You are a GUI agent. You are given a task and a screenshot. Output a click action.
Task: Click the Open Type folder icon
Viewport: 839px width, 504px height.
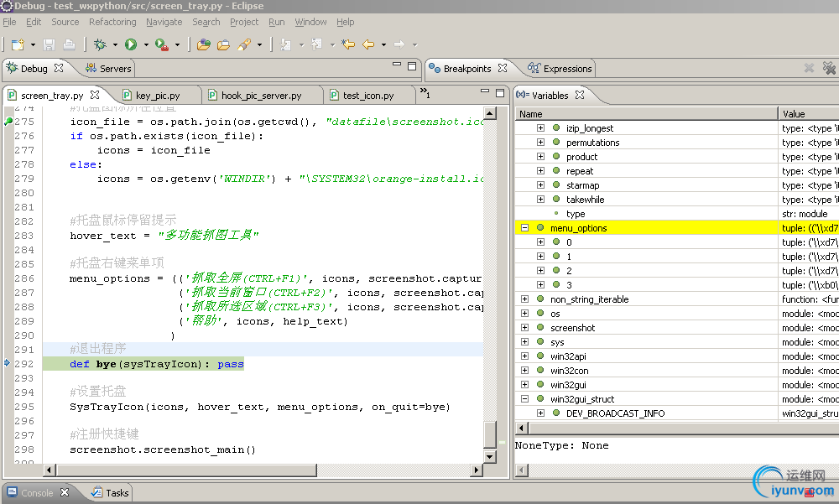click(x=203, y=44)
